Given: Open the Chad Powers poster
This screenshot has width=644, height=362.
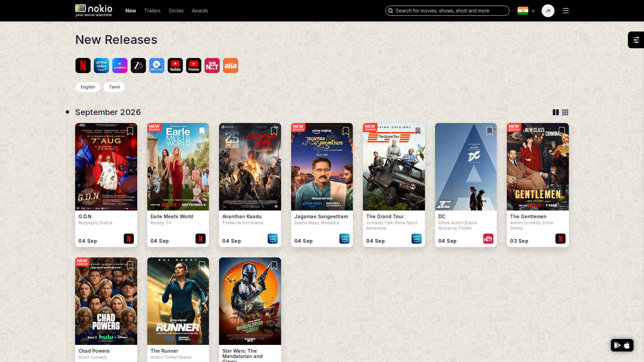Looking at the screenshot, I should (106, 301).
